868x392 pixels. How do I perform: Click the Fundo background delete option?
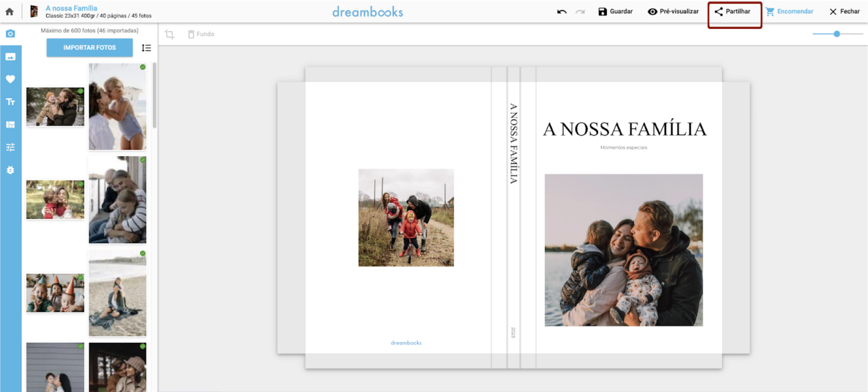click(201, 34)
